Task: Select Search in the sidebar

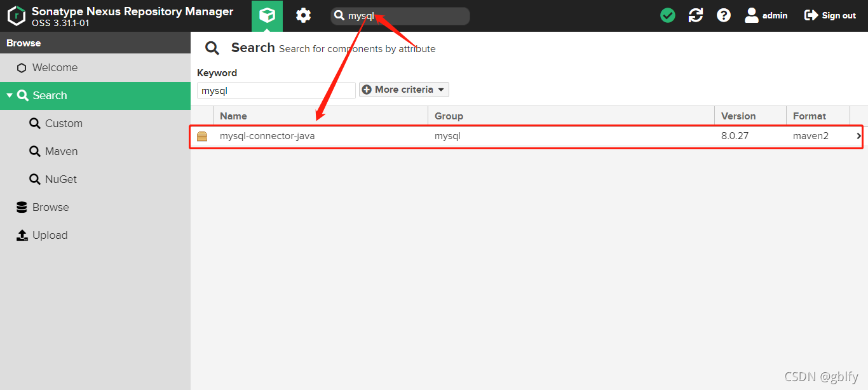Action: (x=95, y=95)
